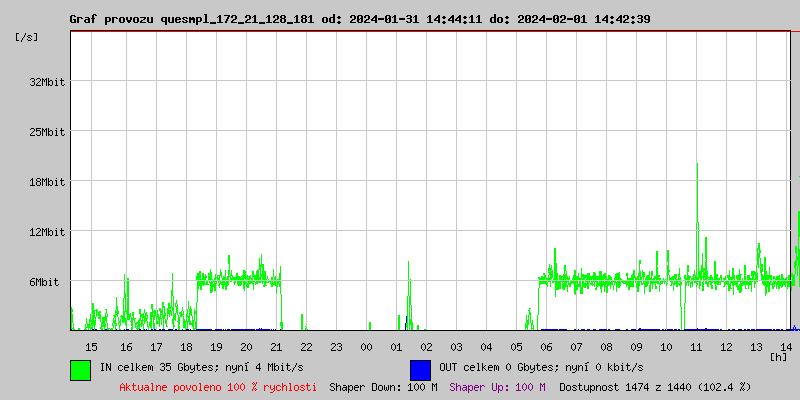Click the purple 'Shaper Up: 100 M' text
This screenshot has height=400, width=800.
click(497, 387)
